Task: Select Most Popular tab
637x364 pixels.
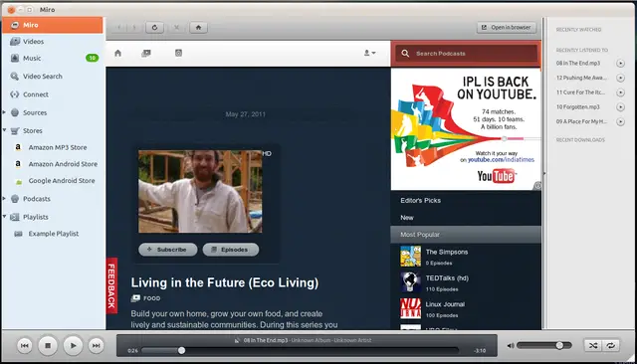Action: (x=466, y=235)
